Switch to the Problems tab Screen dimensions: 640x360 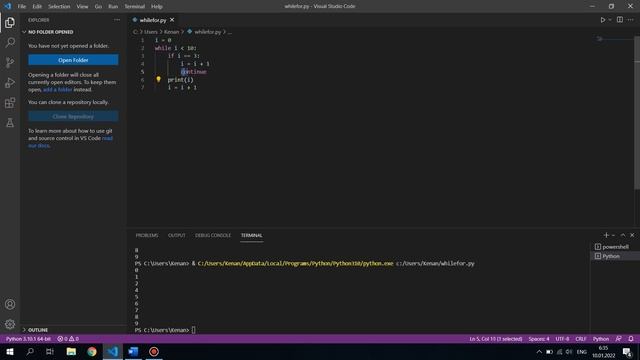click(147, 235)
